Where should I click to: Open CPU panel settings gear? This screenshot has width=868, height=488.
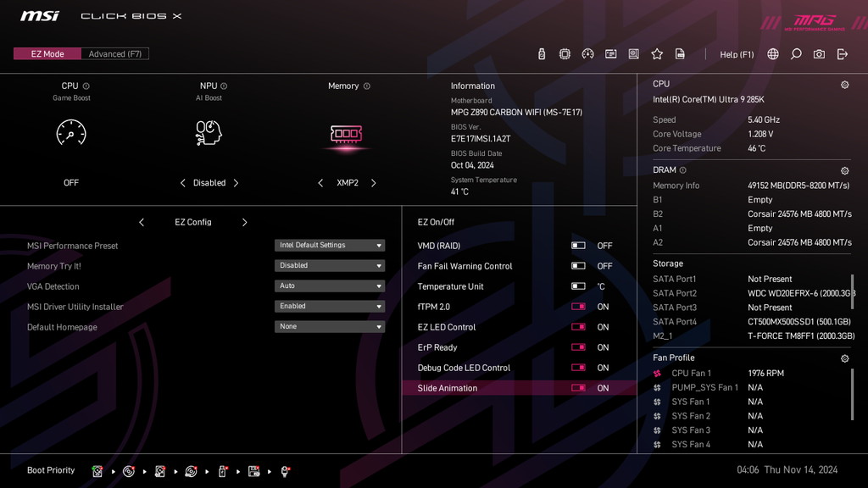pos(845,85)
